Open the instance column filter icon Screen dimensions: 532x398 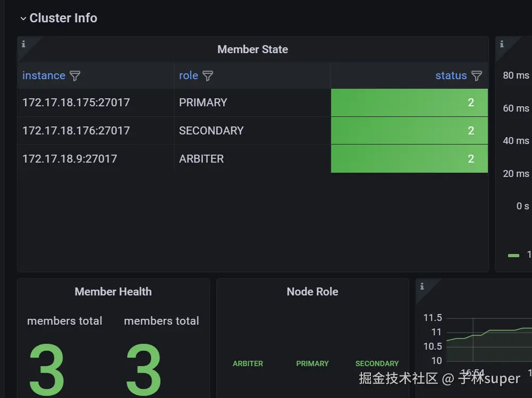pos(75,75)
